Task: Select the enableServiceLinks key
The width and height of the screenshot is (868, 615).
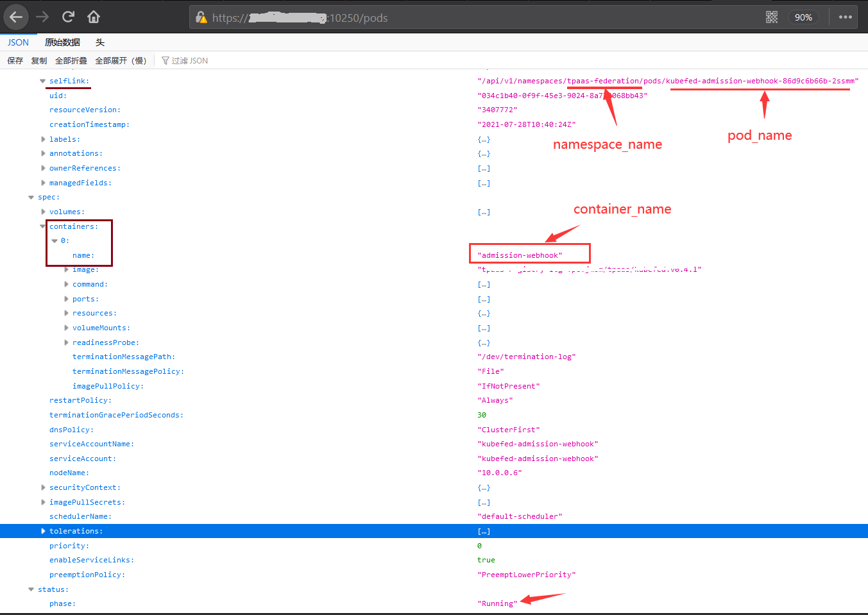Action: (92, 560)
